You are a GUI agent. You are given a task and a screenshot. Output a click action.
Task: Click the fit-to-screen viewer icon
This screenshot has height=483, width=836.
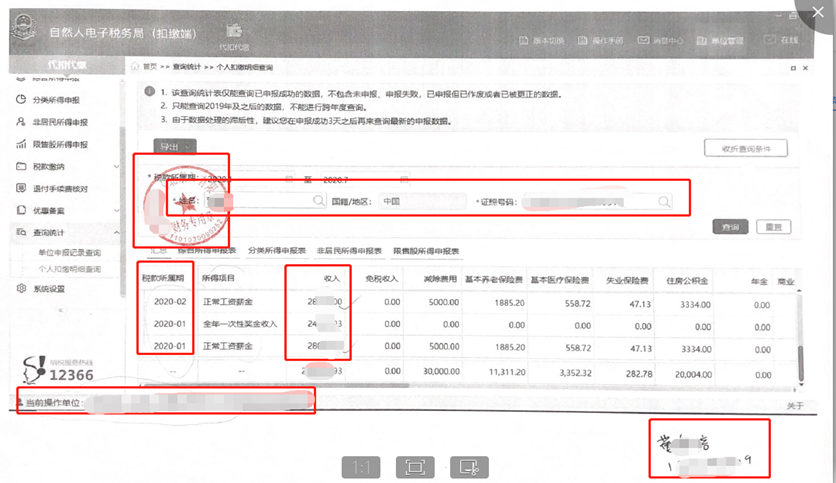pos(413,466)
